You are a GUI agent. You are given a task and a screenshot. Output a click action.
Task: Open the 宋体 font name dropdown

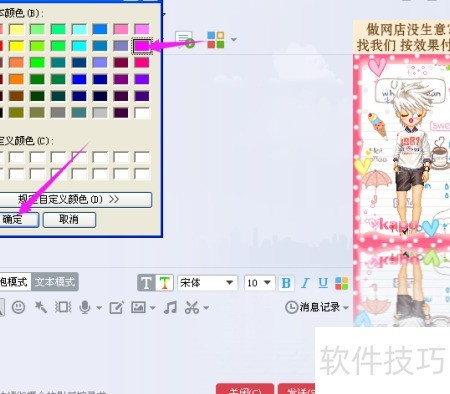(207, 283)
